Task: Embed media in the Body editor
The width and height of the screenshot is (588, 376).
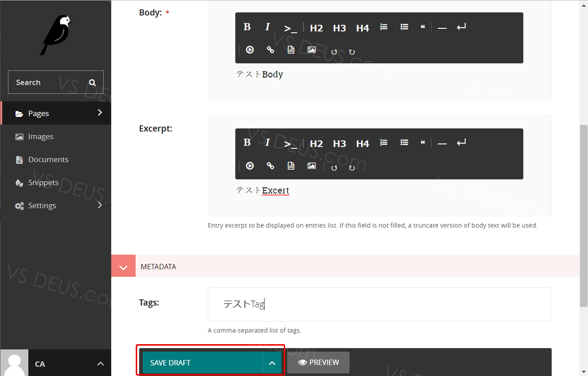Action: pyautogui.click(x=250, y=49)
